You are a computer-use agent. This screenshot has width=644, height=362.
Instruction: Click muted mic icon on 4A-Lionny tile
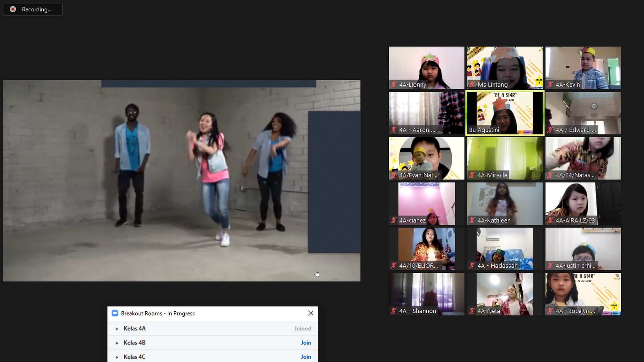(393, 85)
